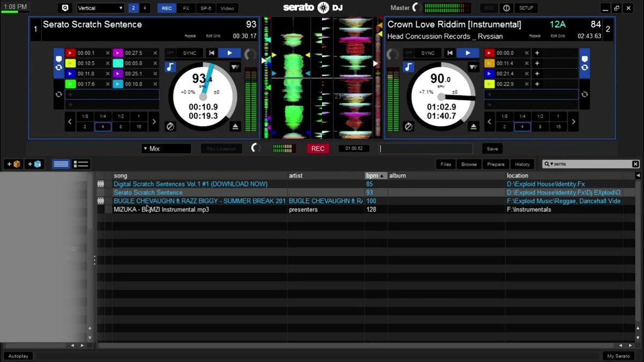Image resolution: width=644 pixels, height=362 pixels.
Task: Add a smart crate with the blue crate icon
Action: coord(34,164)
